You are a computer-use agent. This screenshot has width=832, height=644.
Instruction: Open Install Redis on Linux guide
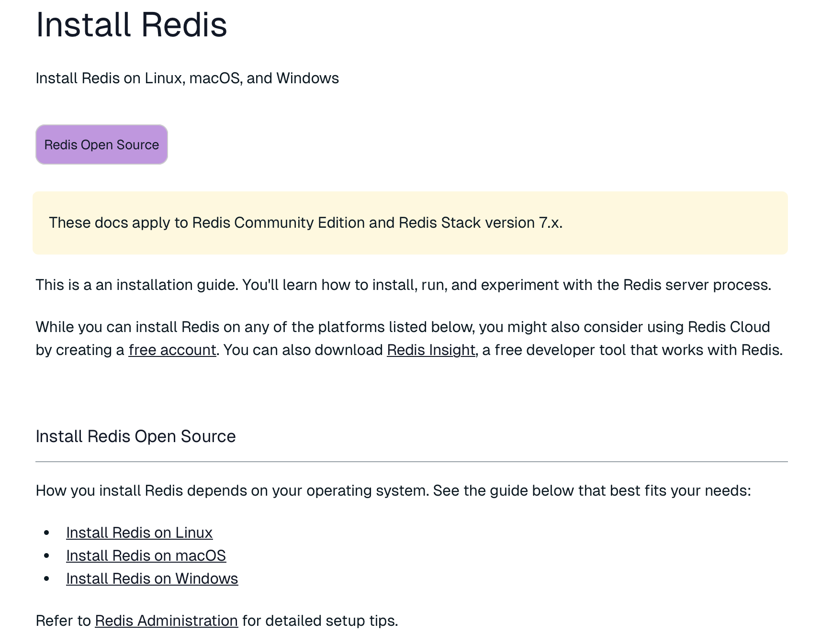coord(139,533)
